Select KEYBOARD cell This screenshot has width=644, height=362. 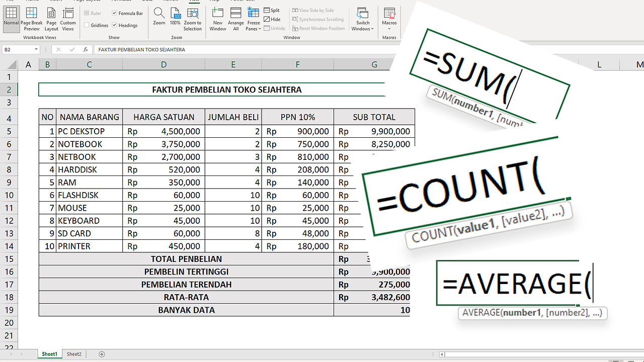click(89, 221)
